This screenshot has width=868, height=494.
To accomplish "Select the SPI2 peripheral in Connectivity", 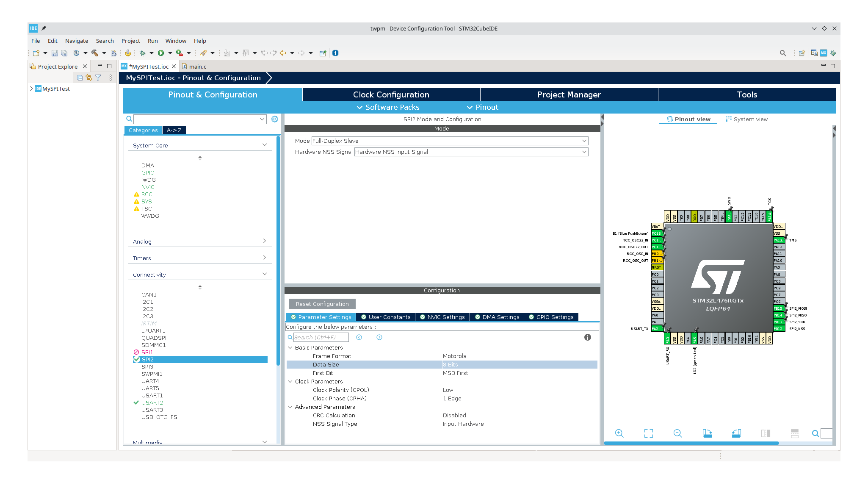I will [148, 359].
